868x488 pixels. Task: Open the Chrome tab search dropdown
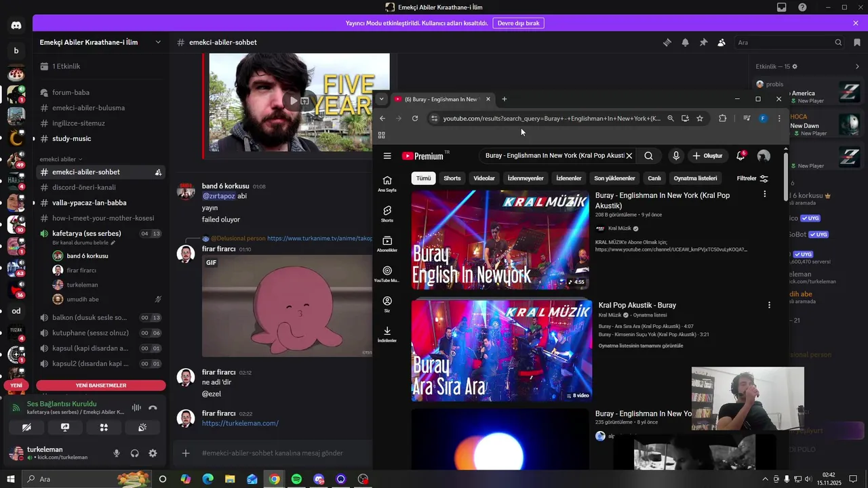pos(381,99)
